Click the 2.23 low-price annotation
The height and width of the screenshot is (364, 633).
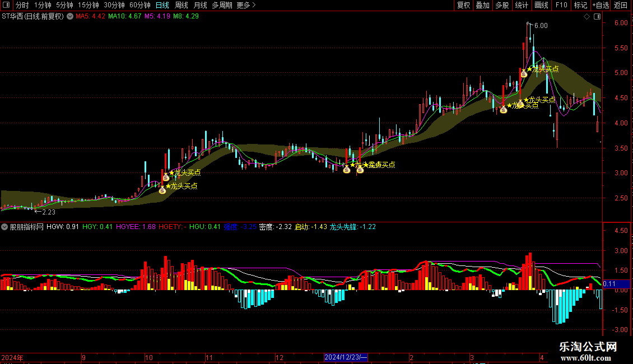click(45, 212)
